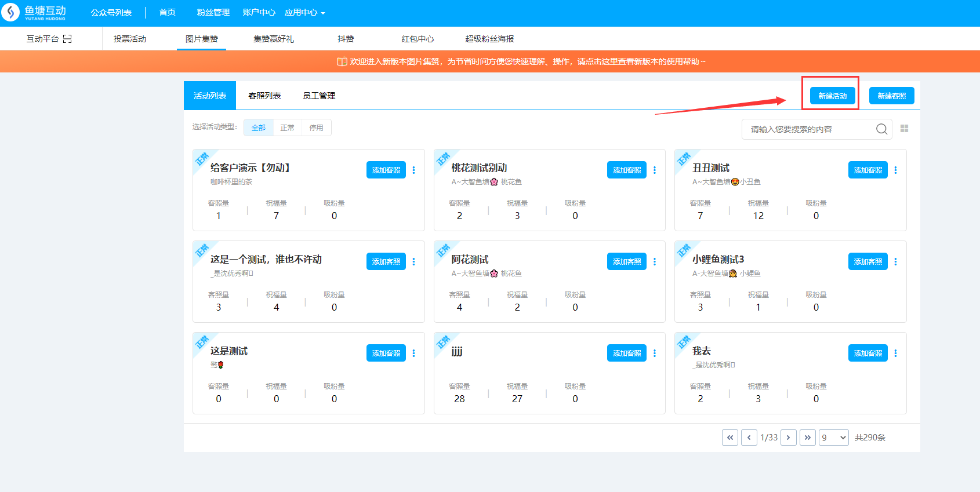
Task: Click the 互动平台 scan icon
Action: pyautogui.click(x=67, y=39)
